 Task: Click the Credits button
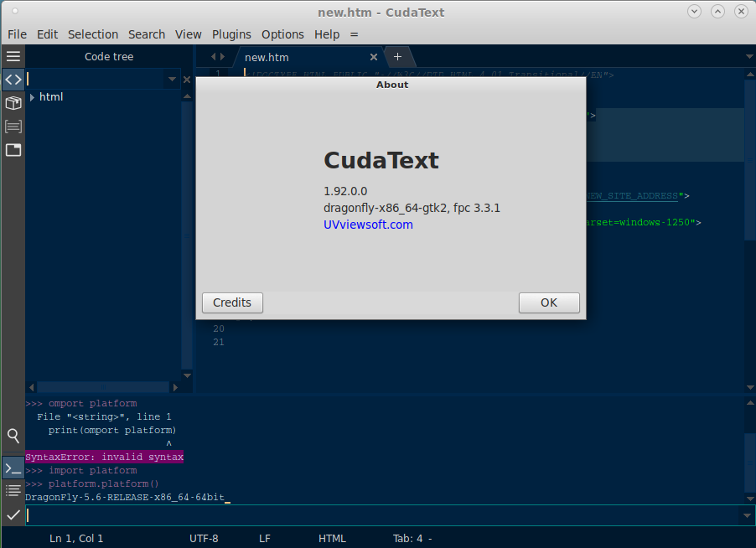point(232,302)
